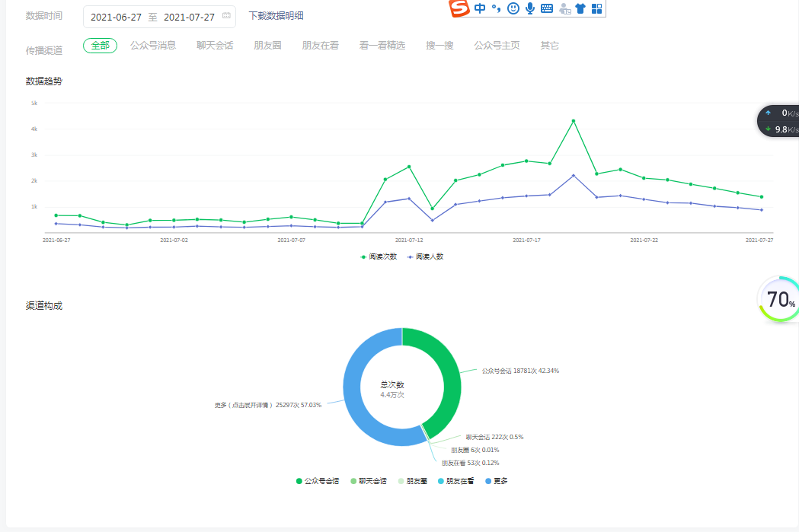This screenshot has width=799, height=532.
Task: Toggle 阅读人数 series in chart legend
Action: (426, 256)
